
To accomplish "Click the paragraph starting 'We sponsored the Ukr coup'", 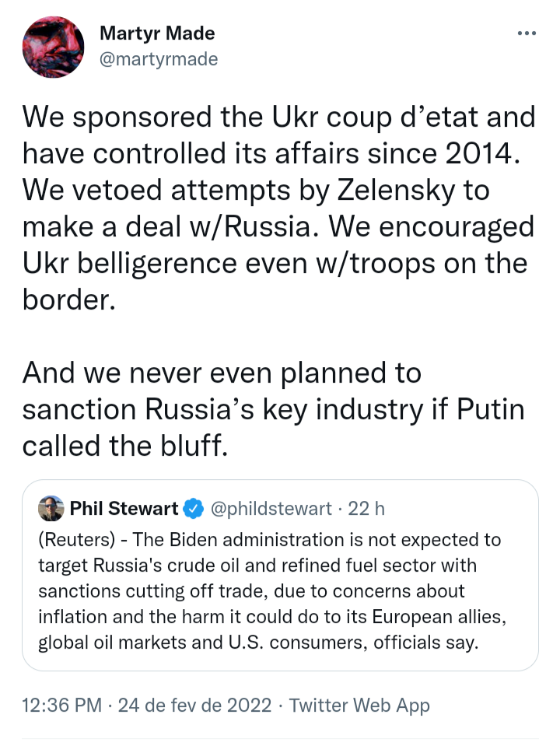I will 278,210.
